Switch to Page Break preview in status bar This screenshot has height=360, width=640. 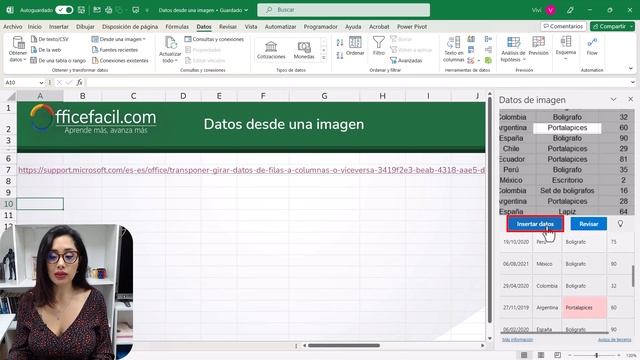557,355
